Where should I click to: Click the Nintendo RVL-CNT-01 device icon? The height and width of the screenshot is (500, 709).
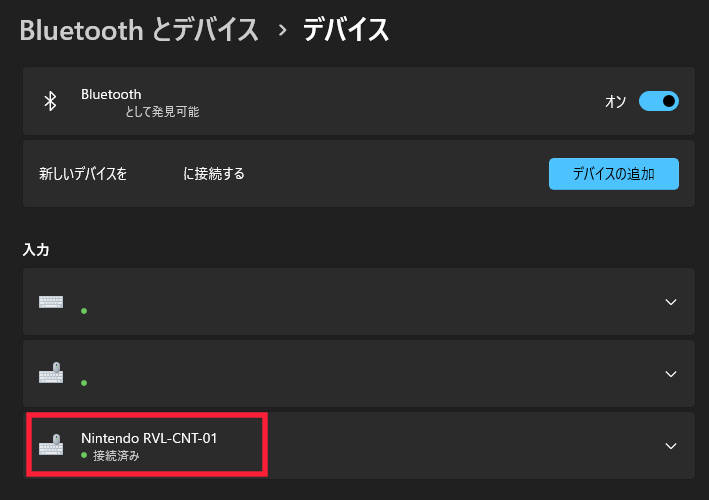coord(51,445)
